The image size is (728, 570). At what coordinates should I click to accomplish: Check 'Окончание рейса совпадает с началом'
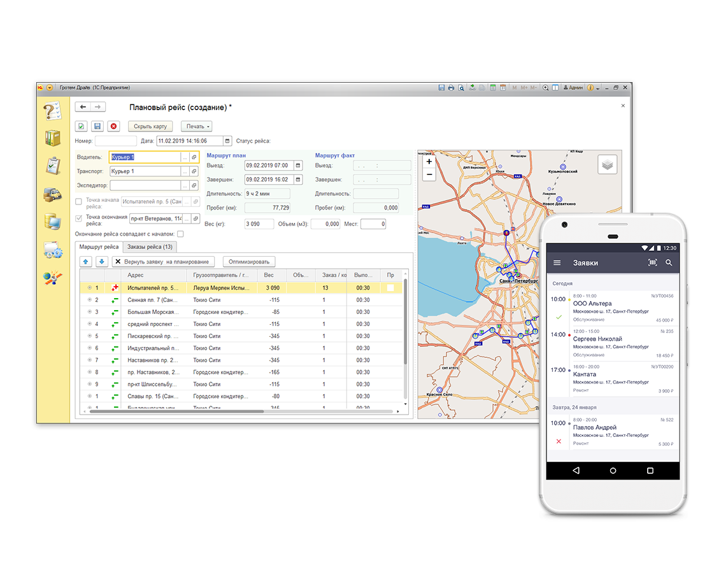pyautogui.click(x=180, y=234)
